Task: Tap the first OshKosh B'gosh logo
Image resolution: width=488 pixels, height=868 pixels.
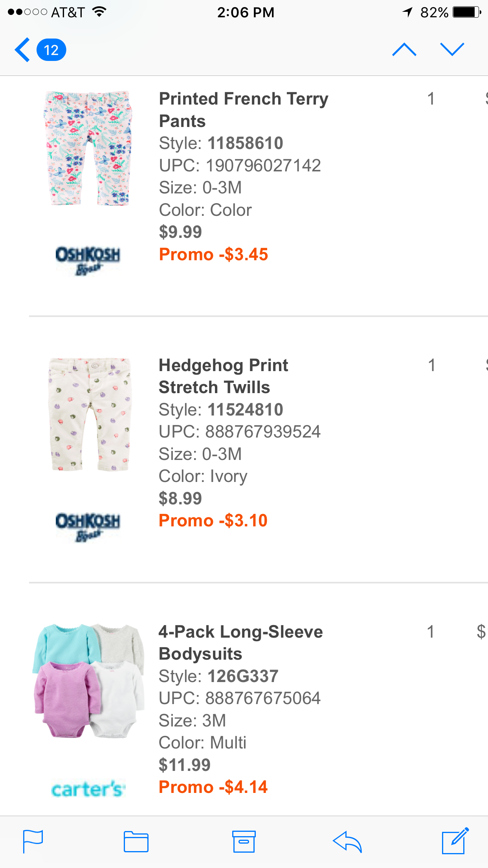Action: [x=88, y=259]
